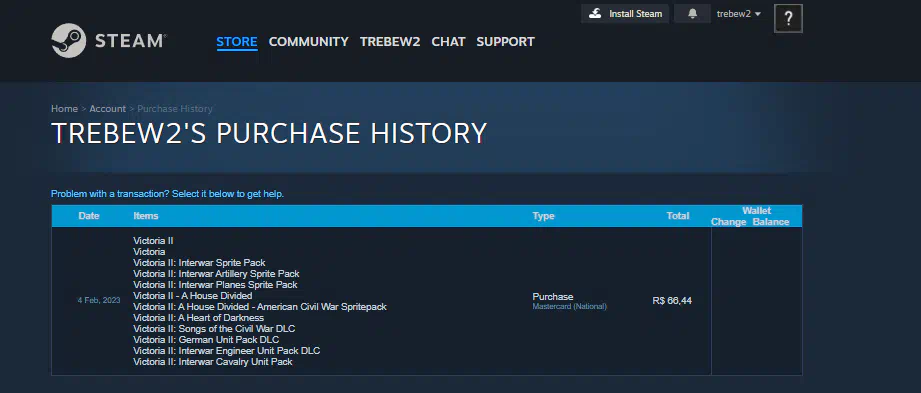Click the Steam logo icon
The width and height of the screenshot is (921, 393).
69,41
